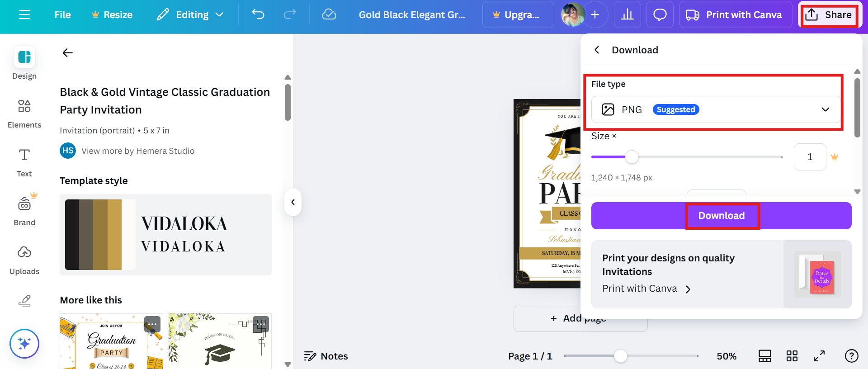The image size is (868, 369).
Task: Click Print with Canva in top bar
Action: coord(735,15)
